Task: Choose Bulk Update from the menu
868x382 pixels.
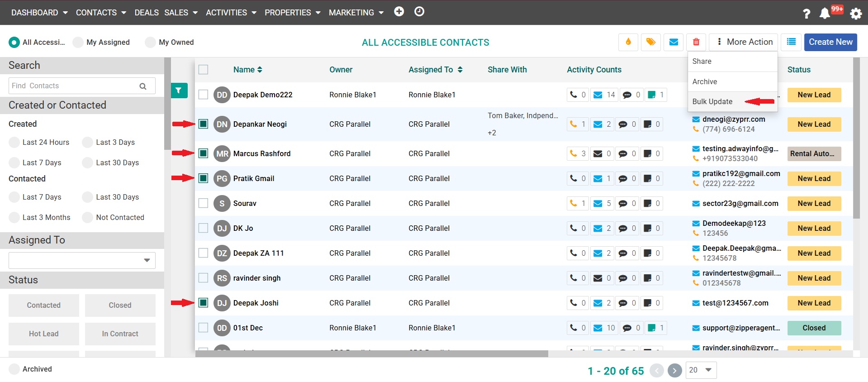Action: (x=712, y=101)
